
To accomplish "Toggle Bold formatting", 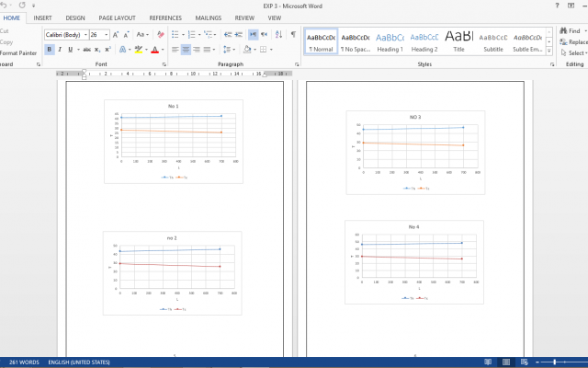I will pos(49,50).
